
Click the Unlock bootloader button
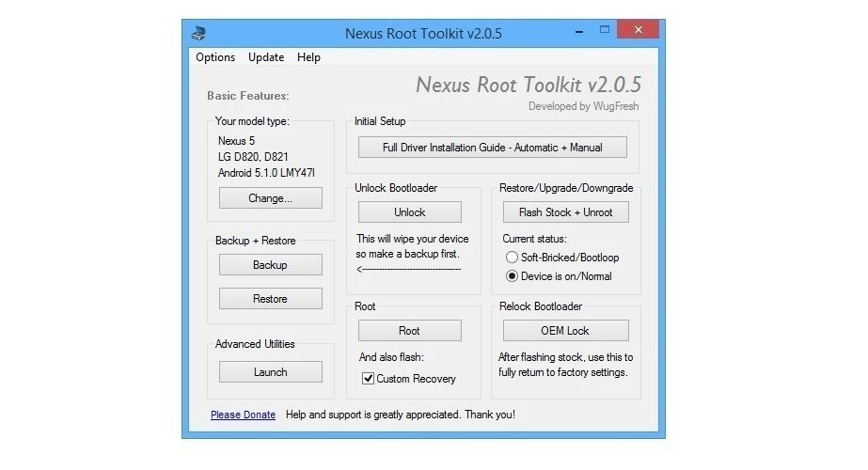pos(410,212)
